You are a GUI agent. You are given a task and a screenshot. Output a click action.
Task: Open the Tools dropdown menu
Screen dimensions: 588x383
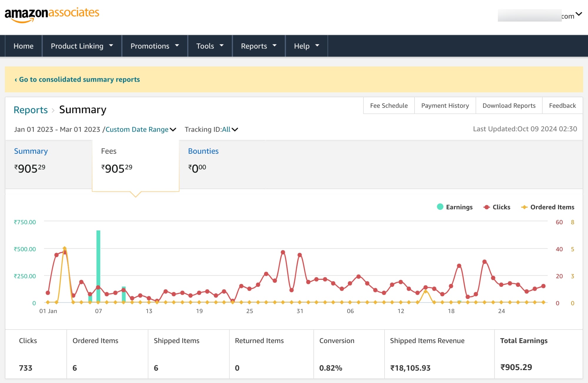click(x=210, y=46)
